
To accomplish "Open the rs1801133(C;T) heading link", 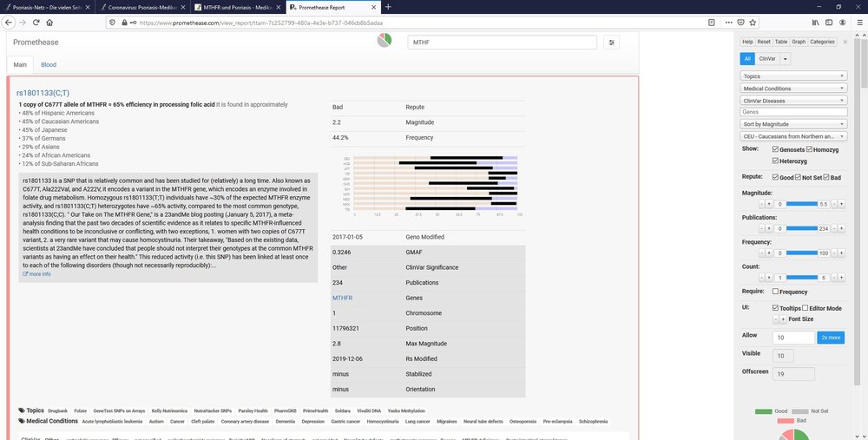I will [x=43, y=92].
